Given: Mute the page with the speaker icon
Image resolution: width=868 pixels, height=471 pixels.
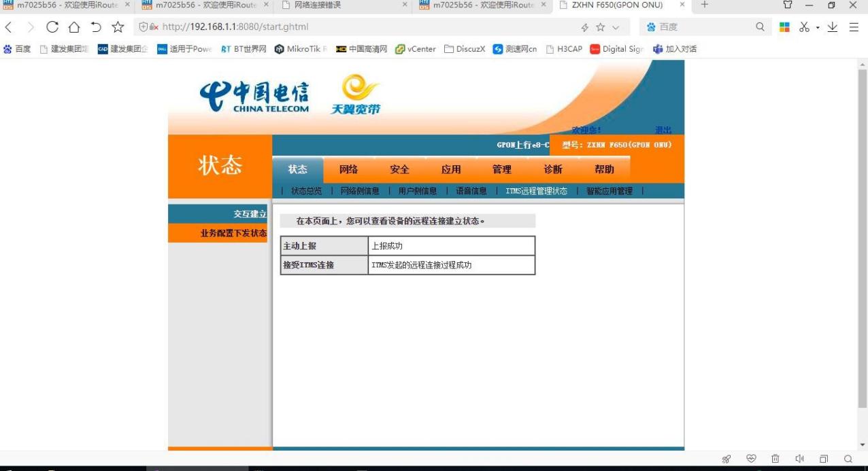Looking at the screenshot, I should click(x=799, y=459).
